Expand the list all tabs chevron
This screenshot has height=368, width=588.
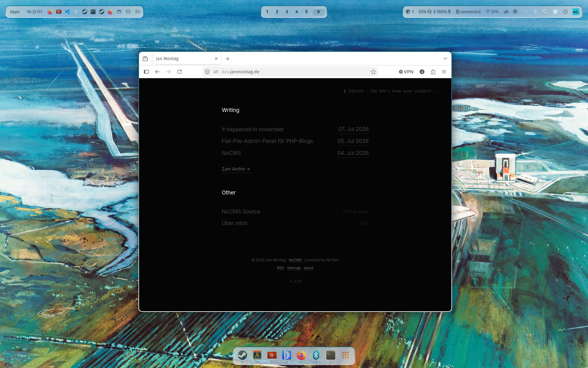click(x=445, y=59)
